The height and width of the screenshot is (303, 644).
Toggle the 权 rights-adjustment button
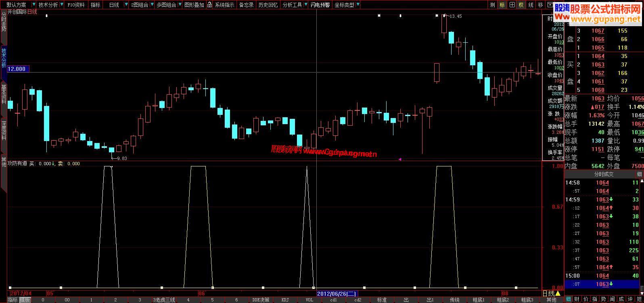click(521, 5)
